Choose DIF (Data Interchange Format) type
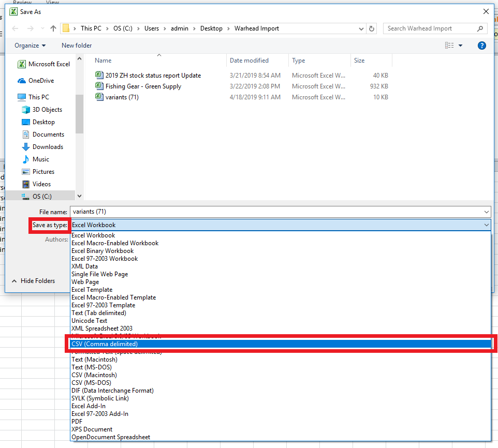This screenshot has height=448, width=498. (281, 391)
